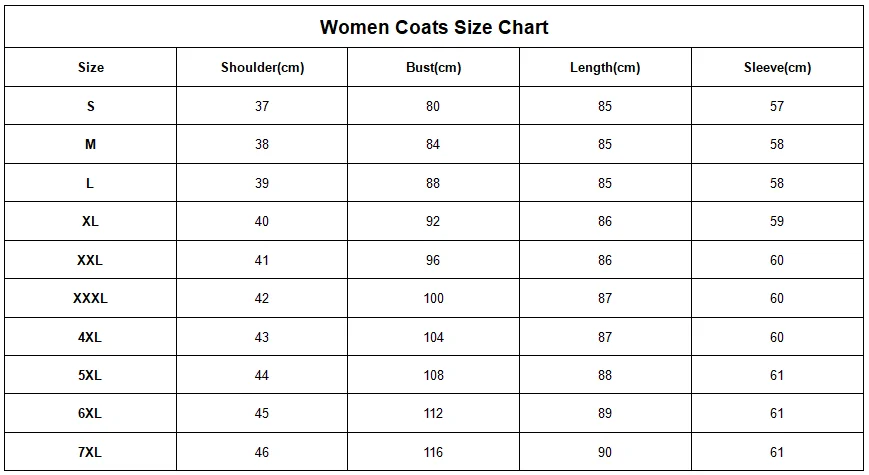Click shoulder value 37 for size S
This screenshot has height=475, width=869.
pyautogui.click(x=262, y=106)
